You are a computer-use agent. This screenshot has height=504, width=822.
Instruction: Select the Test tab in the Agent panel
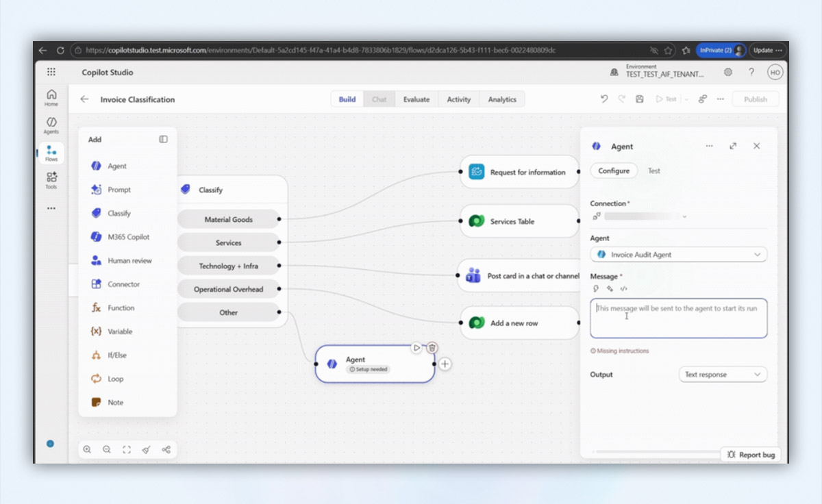(654, 171)
